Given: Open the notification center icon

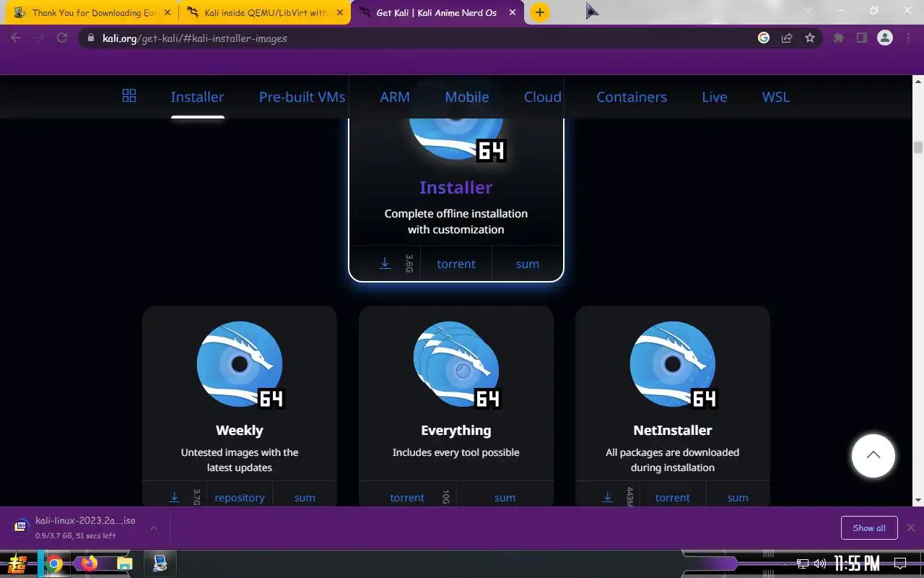Looking at the screenshot, I should point(900,564).
